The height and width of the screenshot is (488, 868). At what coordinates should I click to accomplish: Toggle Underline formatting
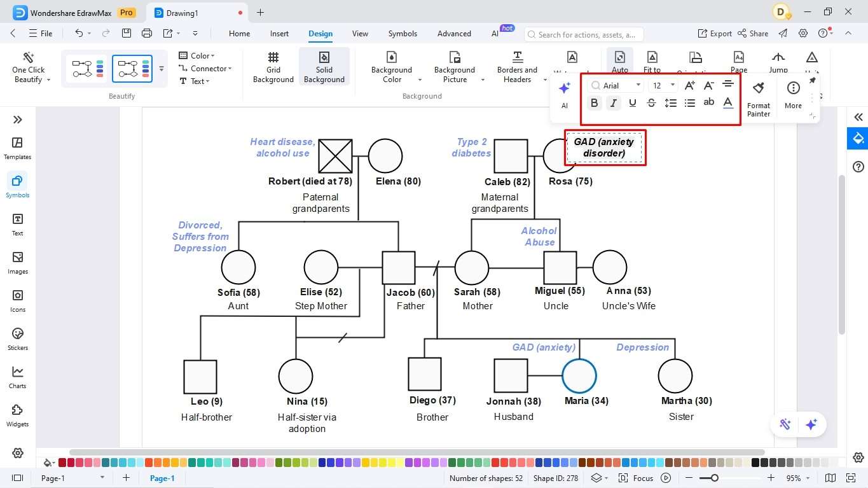632,103
